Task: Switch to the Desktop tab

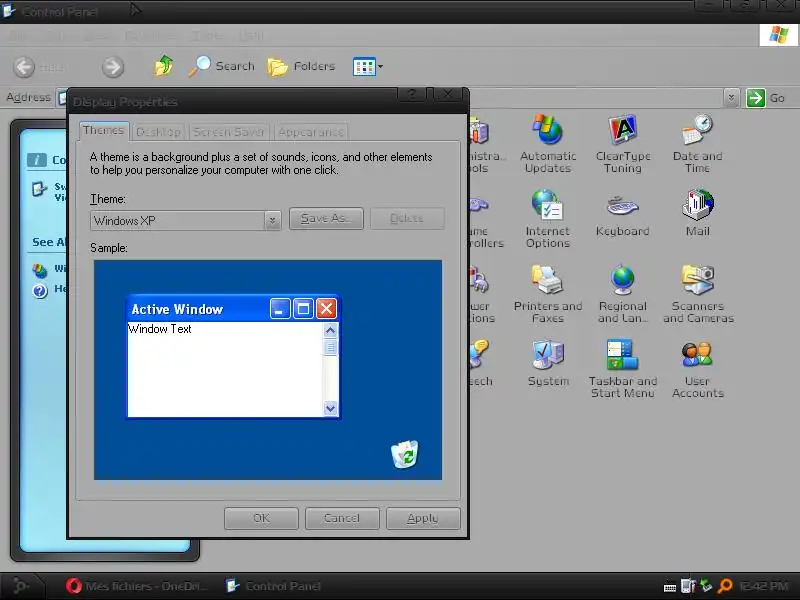Action: point(158,132)
